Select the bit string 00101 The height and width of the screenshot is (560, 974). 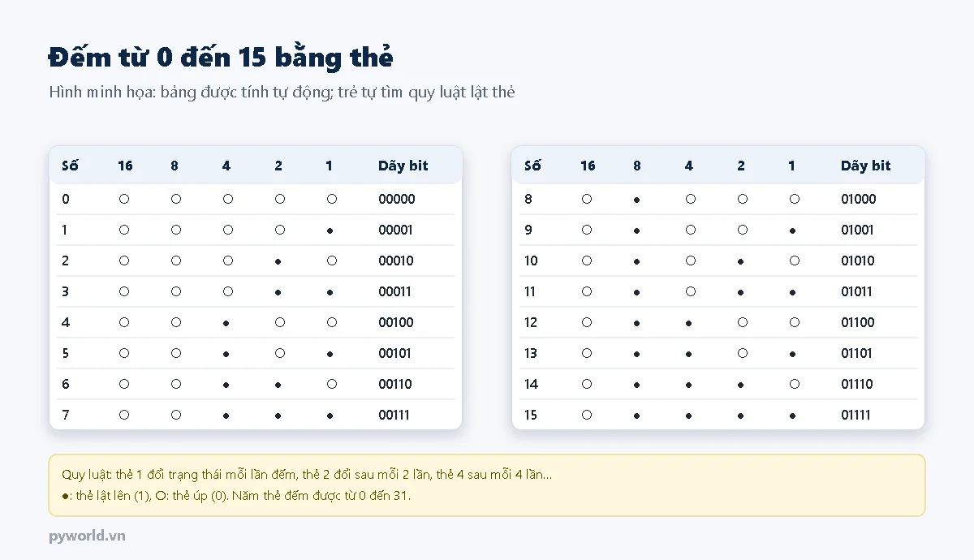tap(395, 353)
